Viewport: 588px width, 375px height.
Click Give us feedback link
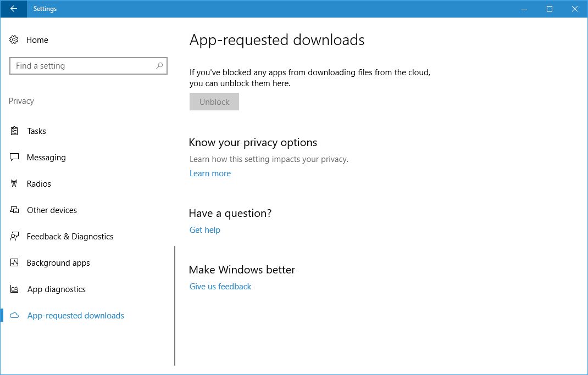(x=220, y=287)
